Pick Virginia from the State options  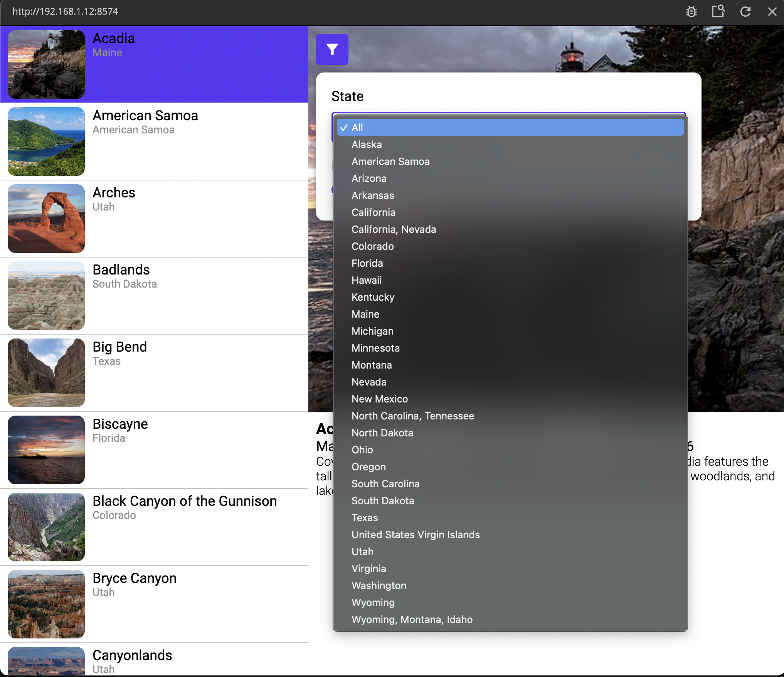click(510, 569)
